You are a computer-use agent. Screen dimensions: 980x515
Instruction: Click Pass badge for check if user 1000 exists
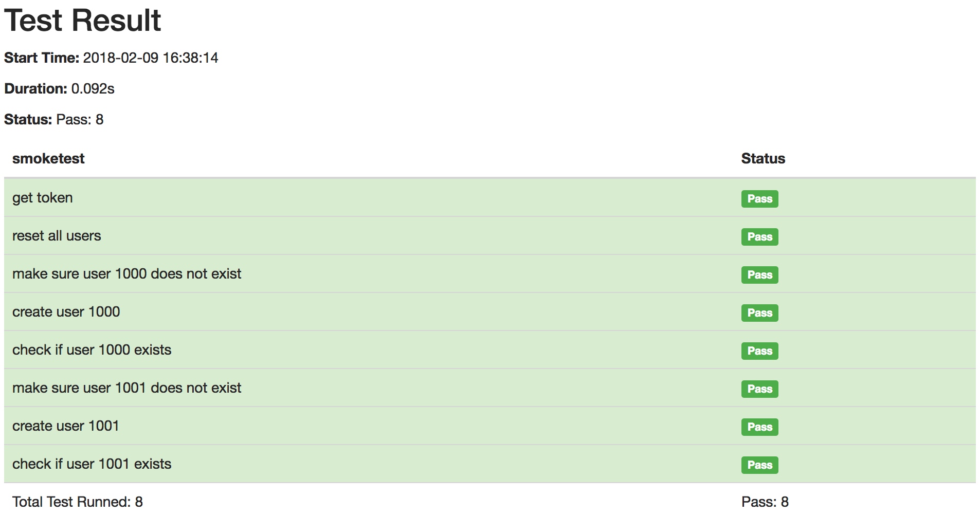pos(759,351)
